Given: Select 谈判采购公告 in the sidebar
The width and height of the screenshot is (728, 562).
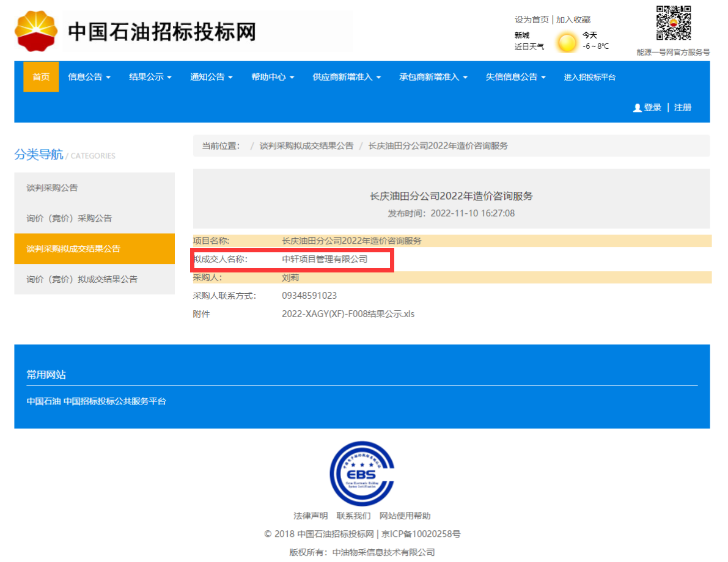Looking at the screenshot, I should [x=53, y=188].
